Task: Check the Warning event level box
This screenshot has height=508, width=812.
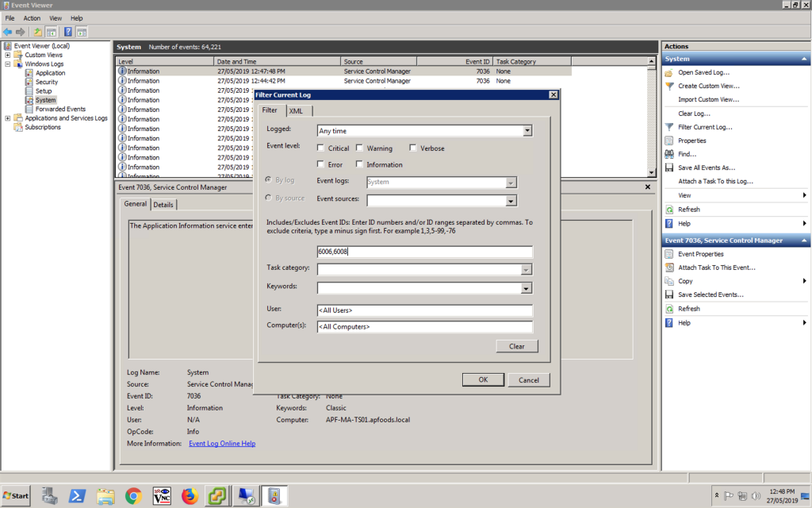Action: [359, 148]
